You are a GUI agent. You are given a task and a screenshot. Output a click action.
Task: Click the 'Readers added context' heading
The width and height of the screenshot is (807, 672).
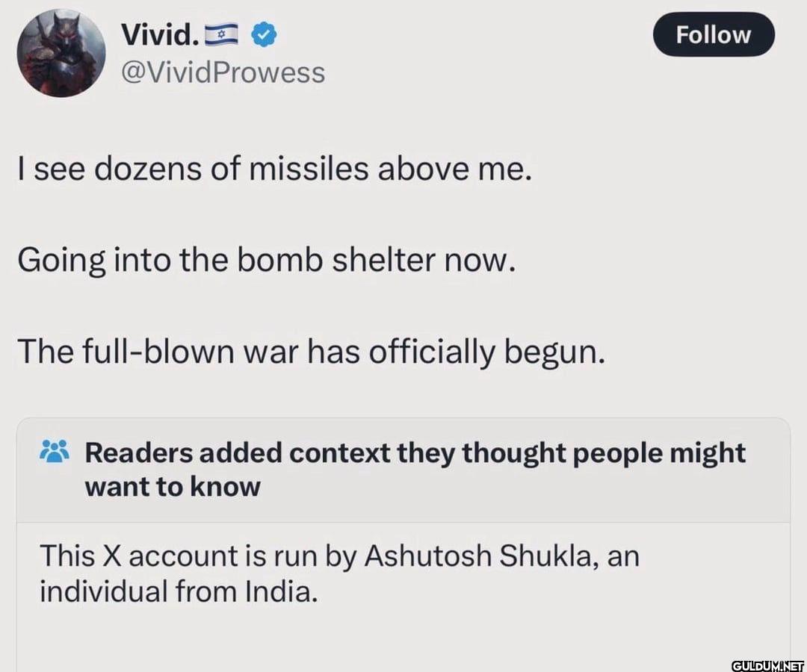pos(415,452)
